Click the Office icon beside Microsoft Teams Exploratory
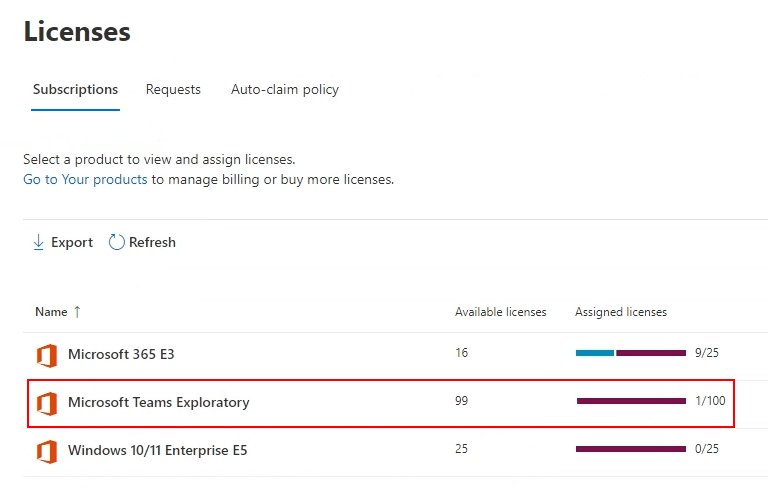Viewport: 768px width, 502px height. coord(47,404)
